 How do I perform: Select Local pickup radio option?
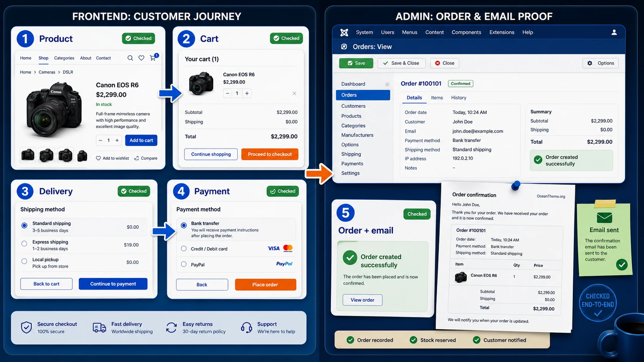[24, 261]
